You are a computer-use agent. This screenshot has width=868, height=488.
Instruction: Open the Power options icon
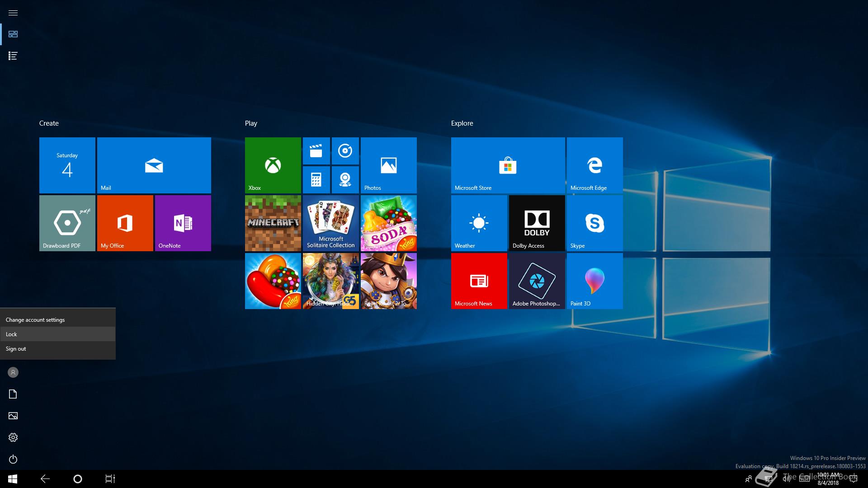pos(13,459)
